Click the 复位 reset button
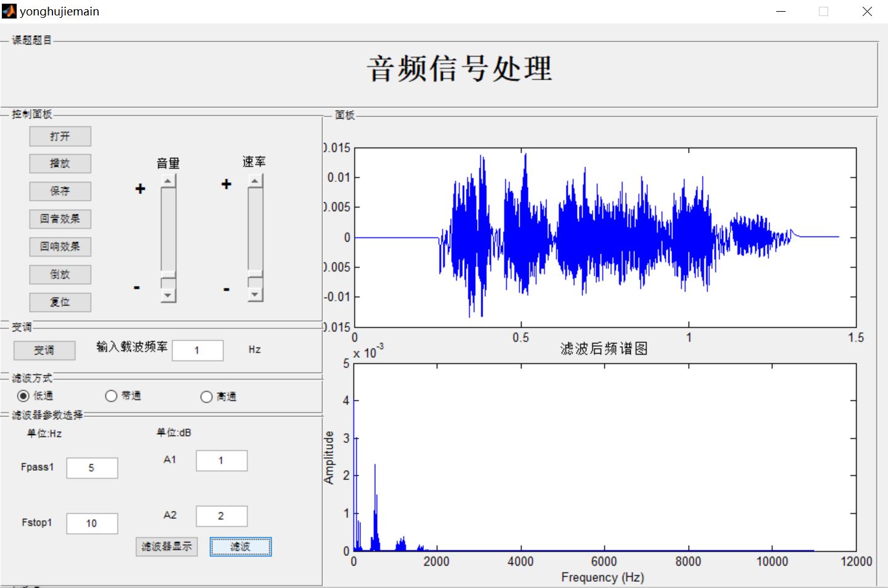This screenshot has width=888, height=588. pos(60,302)
